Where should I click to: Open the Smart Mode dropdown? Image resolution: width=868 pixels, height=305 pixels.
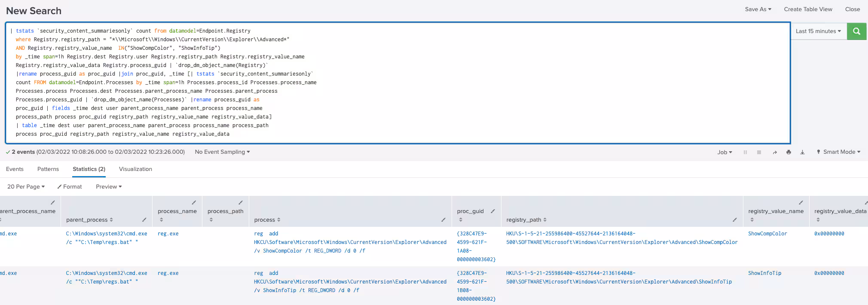point(841,152)
